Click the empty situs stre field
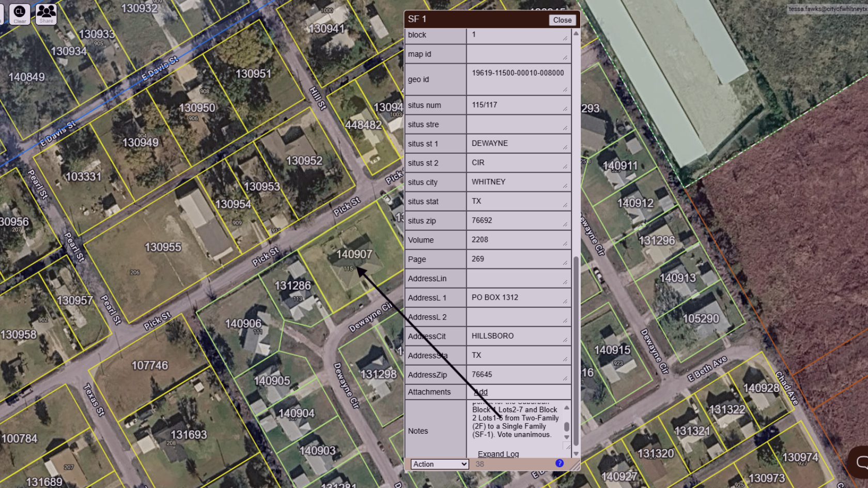The width and height of the screenshot is (868, 488). tap(519, 125)
